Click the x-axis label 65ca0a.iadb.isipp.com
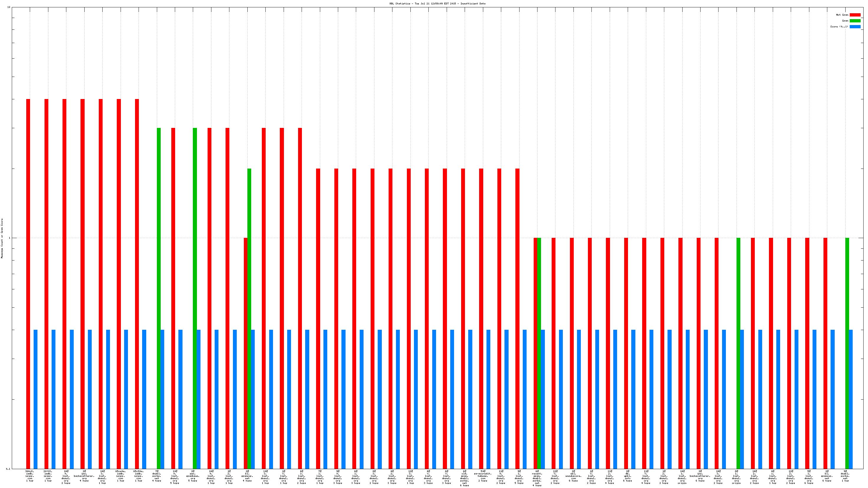Image resolution: width=868 pixels, height=488 pixels. (x=120, y=476)
